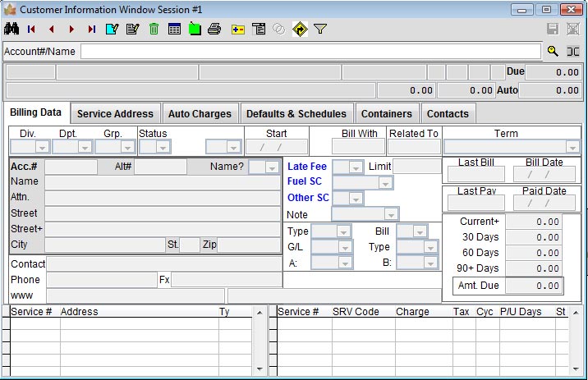Open the filter funnel tool
Viewport: 588px width, 380px height.
(320, 30)
